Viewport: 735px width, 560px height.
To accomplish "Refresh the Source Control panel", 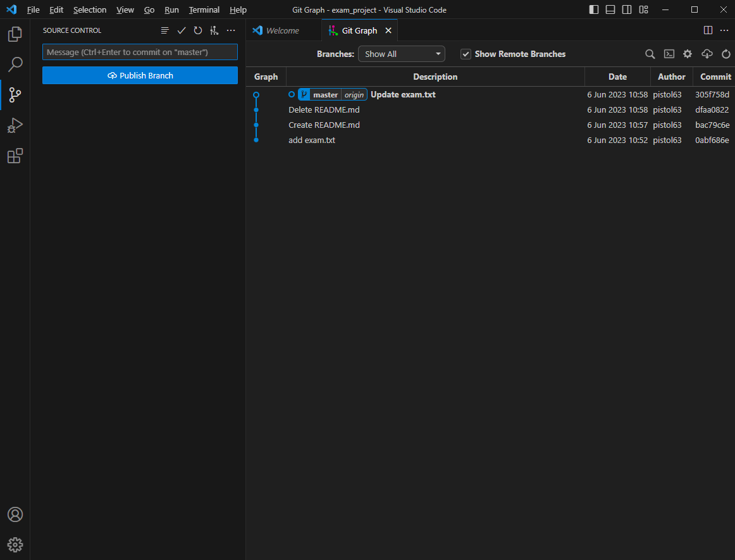I will [198, 30].
